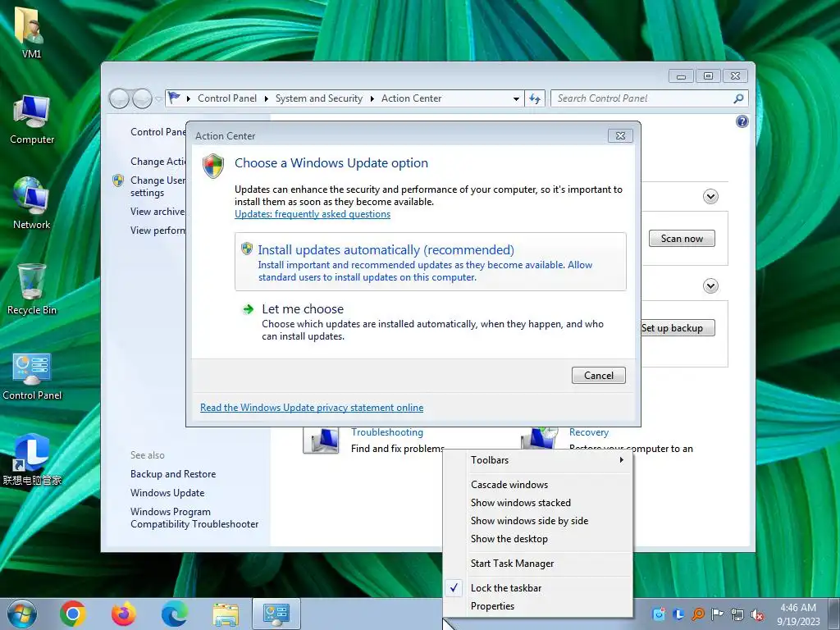This screenshot has height=630, width=840.
Task: Click the Search Control Panel magnifier icon
Action: pos(738,98)
